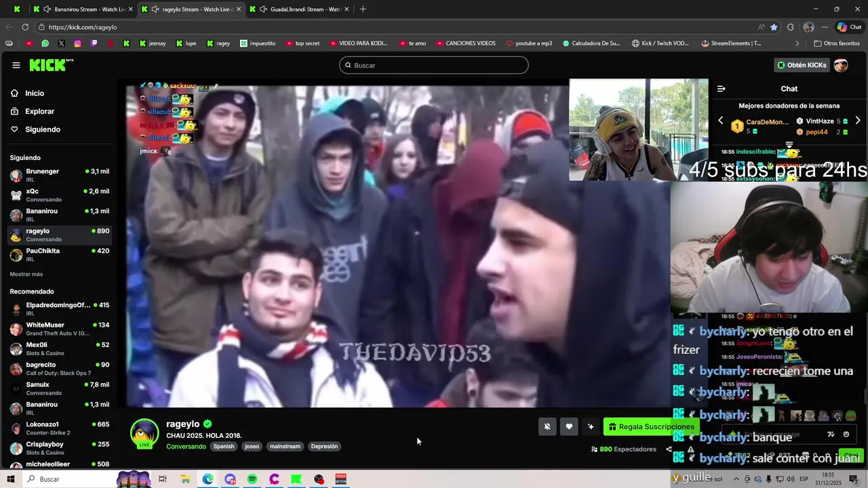Switch to Bananirou Stream browser tab
Screen dimensions: 868x488
[84, 9]
